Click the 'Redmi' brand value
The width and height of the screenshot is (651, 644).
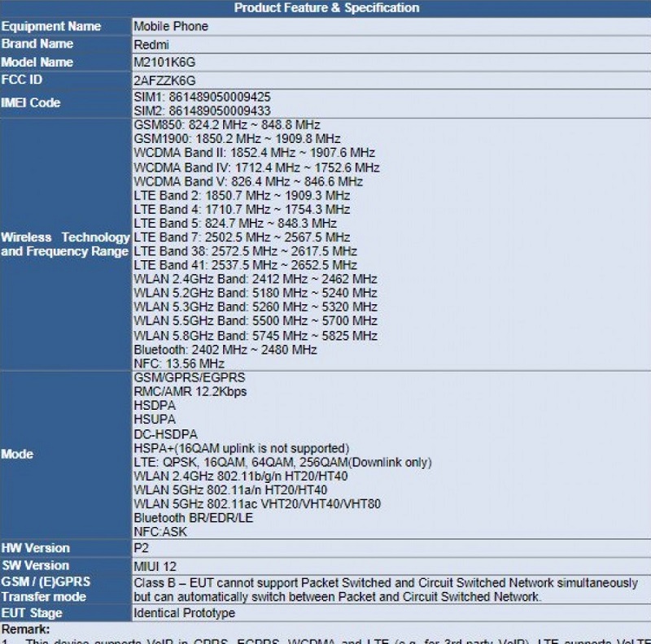pos(151,45)
